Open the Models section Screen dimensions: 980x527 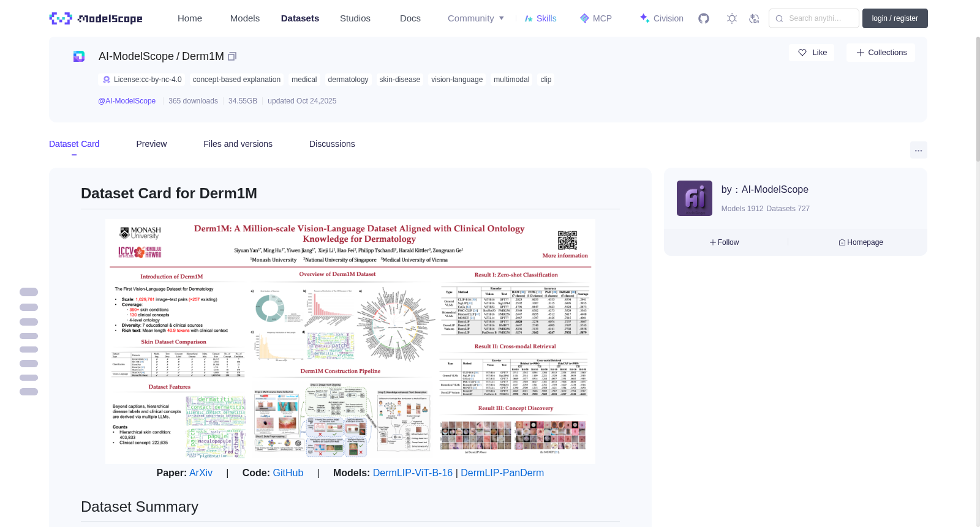pyautogui.click(x=245, y=18)
